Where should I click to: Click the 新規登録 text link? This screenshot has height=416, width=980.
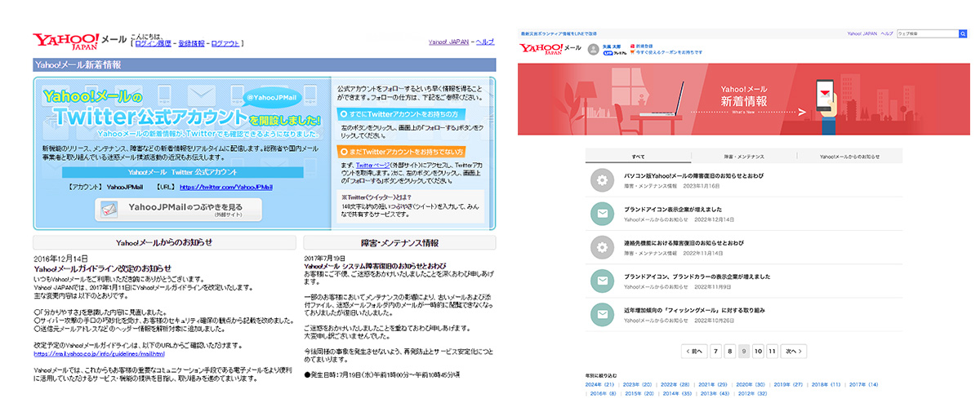pyautogui.click(x=644, y=46)
